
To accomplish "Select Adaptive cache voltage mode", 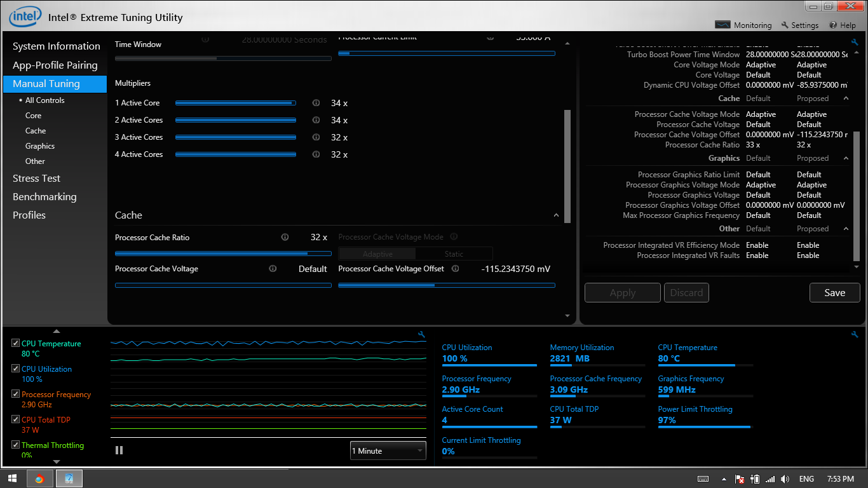I will [x=377, y=254].
